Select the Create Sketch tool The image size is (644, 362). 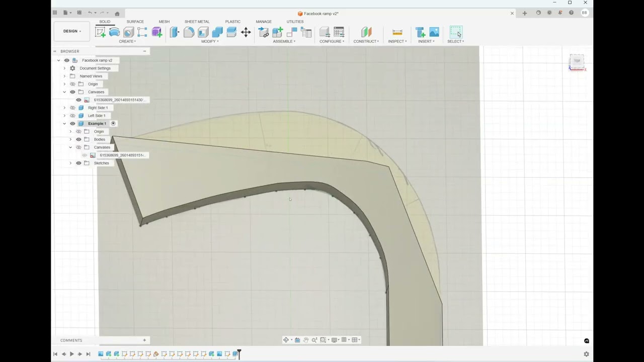point(100,32)
